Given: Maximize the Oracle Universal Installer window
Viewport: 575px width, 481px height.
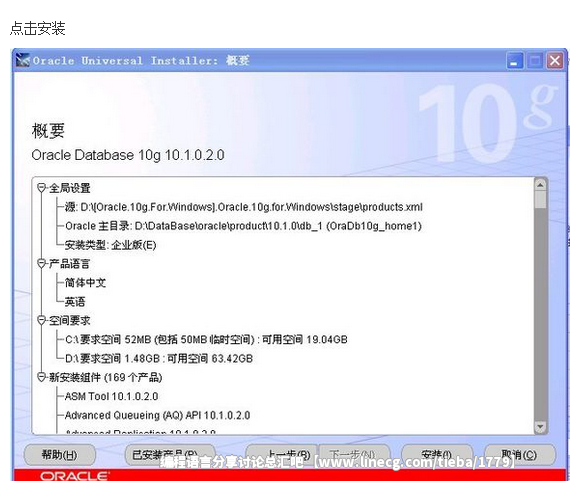Looking at the screenshot, I should 535,60.
